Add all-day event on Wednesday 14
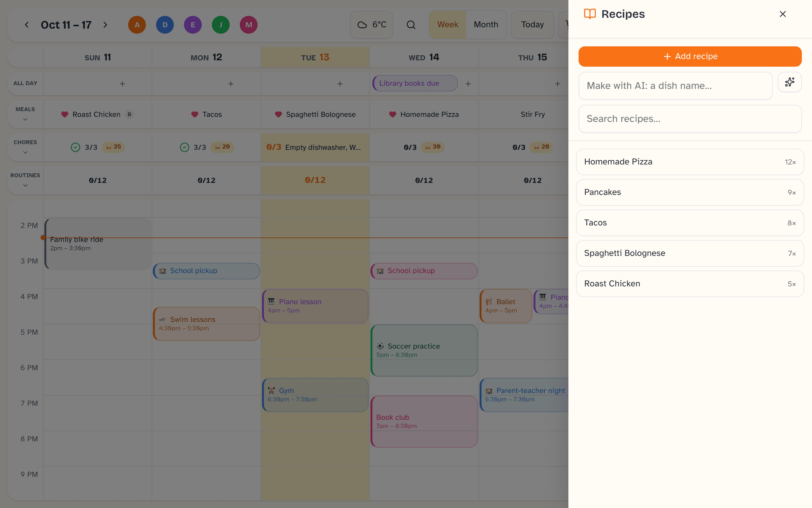This screenshot has height=508, width=812. [468, 84]
